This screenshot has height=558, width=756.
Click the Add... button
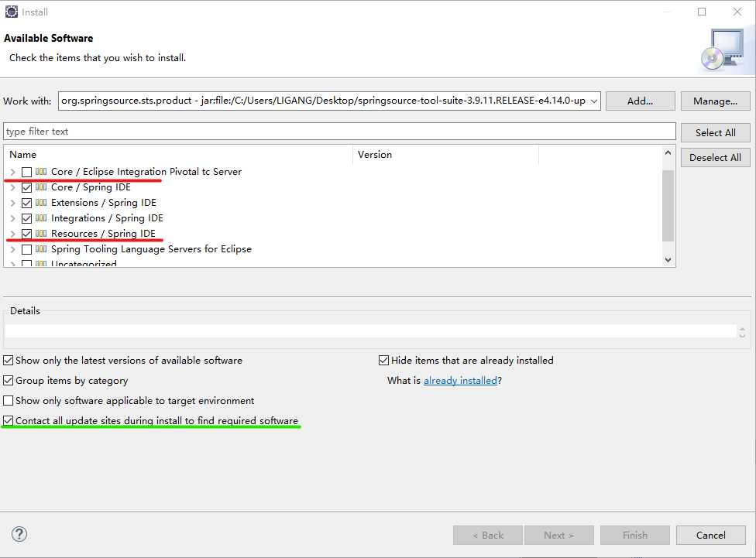pyautogui.click(x=641, y=101)
